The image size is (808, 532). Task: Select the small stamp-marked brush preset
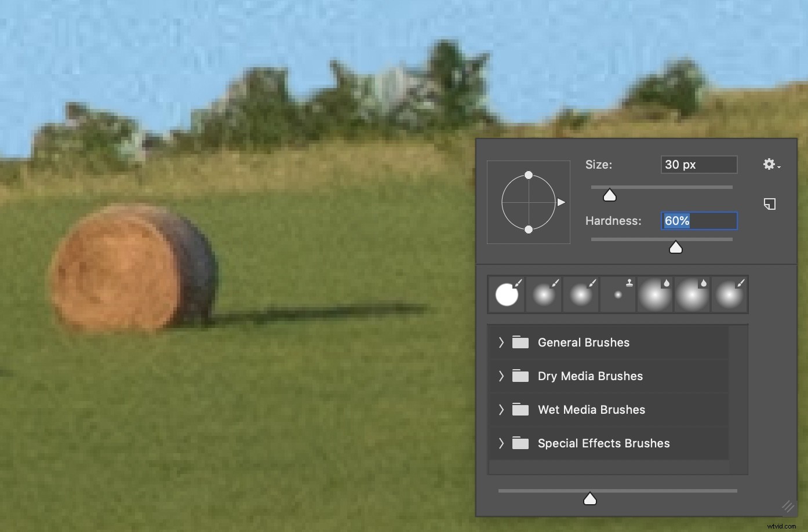pos(618,293)
